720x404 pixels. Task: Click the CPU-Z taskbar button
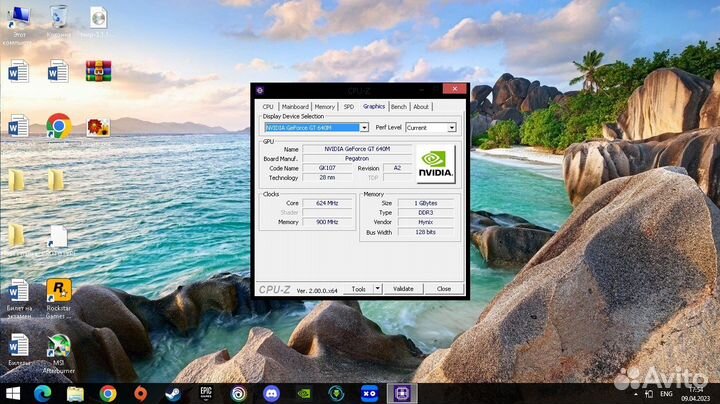click(402, 393)
